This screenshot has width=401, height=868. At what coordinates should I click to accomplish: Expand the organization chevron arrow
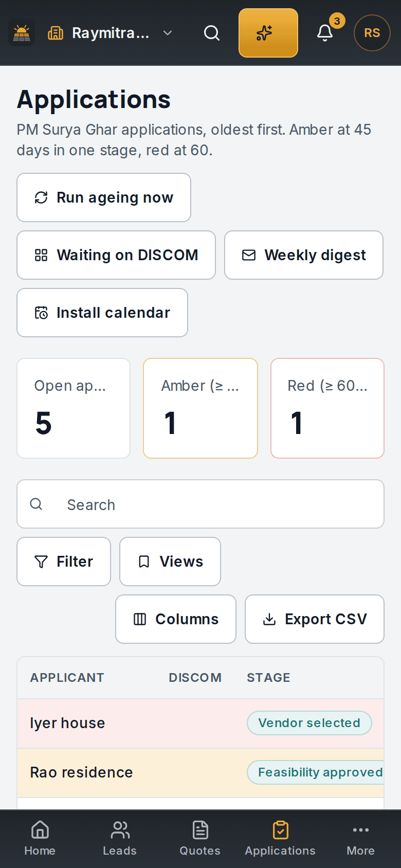click(x=168, y=33)
